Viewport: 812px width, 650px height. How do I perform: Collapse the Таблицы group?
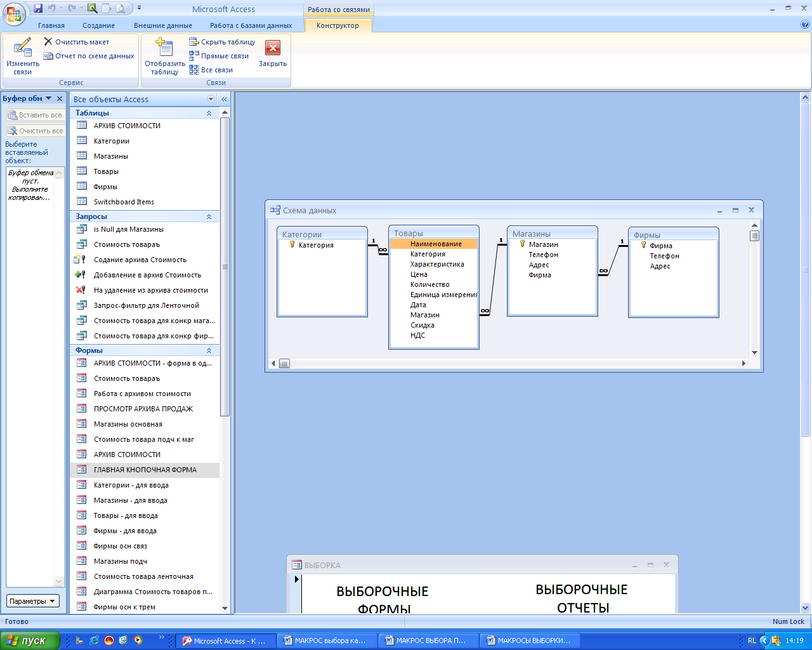(209, 113)
